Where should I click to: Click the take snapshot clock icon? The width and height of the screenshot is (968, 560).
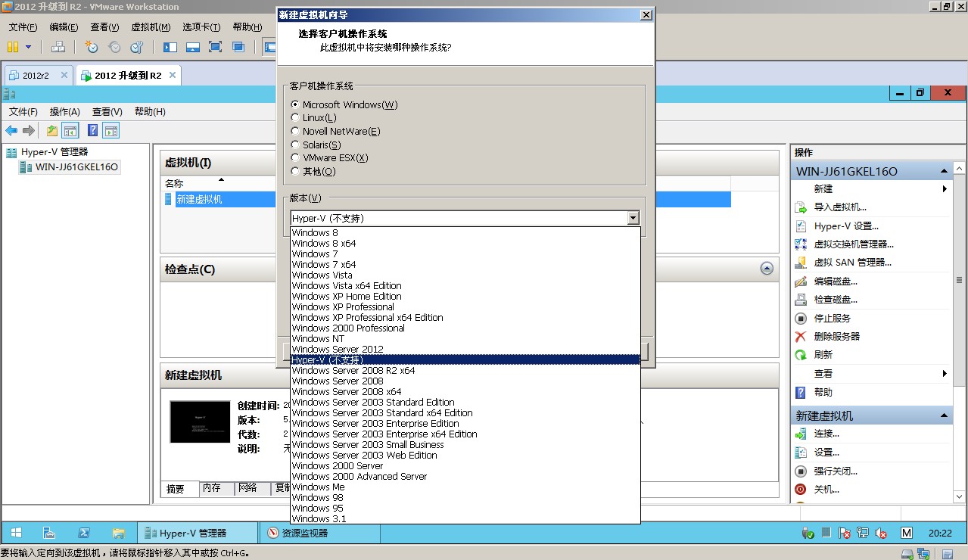pos(92,47)
